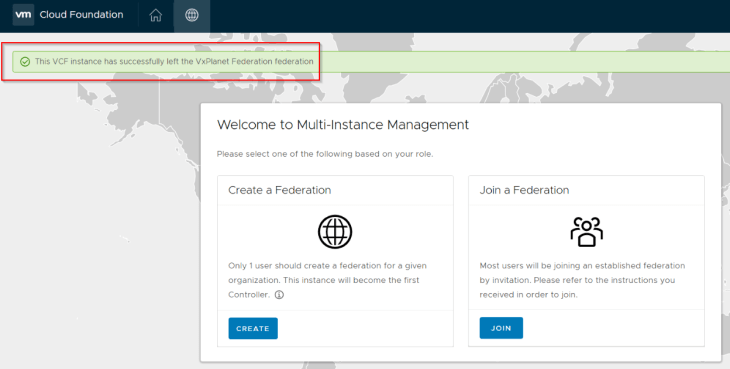Click the 'Please select one of the following' text
Viewport: 730px width, 369px height.
[325, 154]
